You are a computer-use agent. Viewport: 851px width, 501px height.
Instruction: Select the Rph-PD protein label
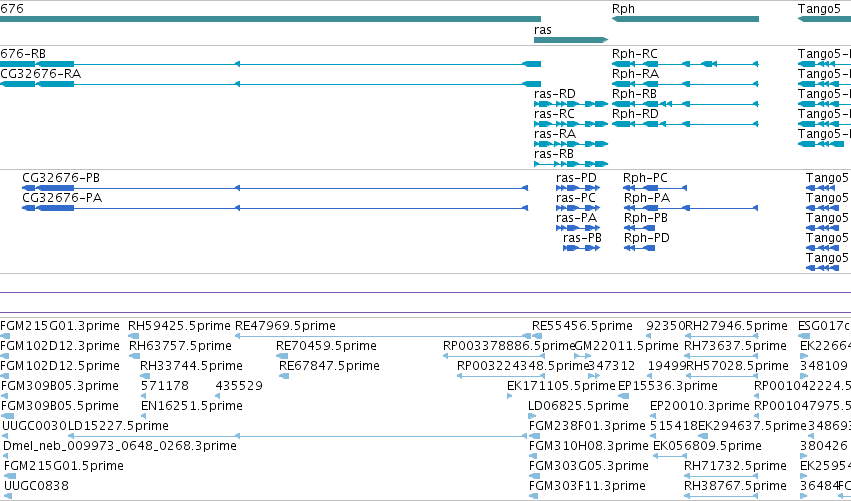[x=646, y=238]
